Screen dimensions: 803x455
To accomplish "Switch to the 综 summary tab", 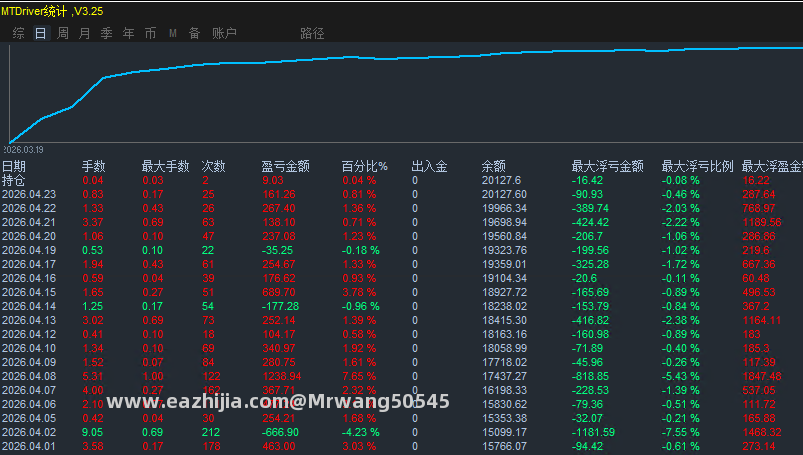I will click(18, 33).
